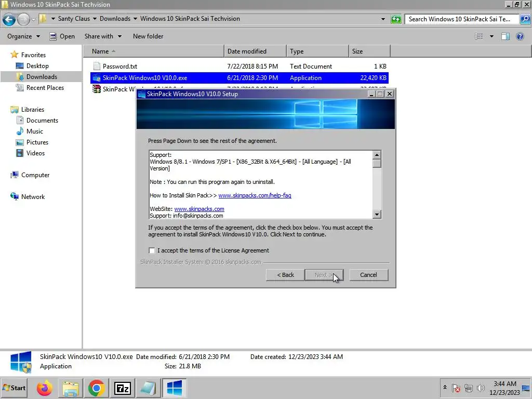Image resolution: width=532 pixels, height=399 pixels.
Task: Go forward in Explorer navigation
Action: click(23, 19)
